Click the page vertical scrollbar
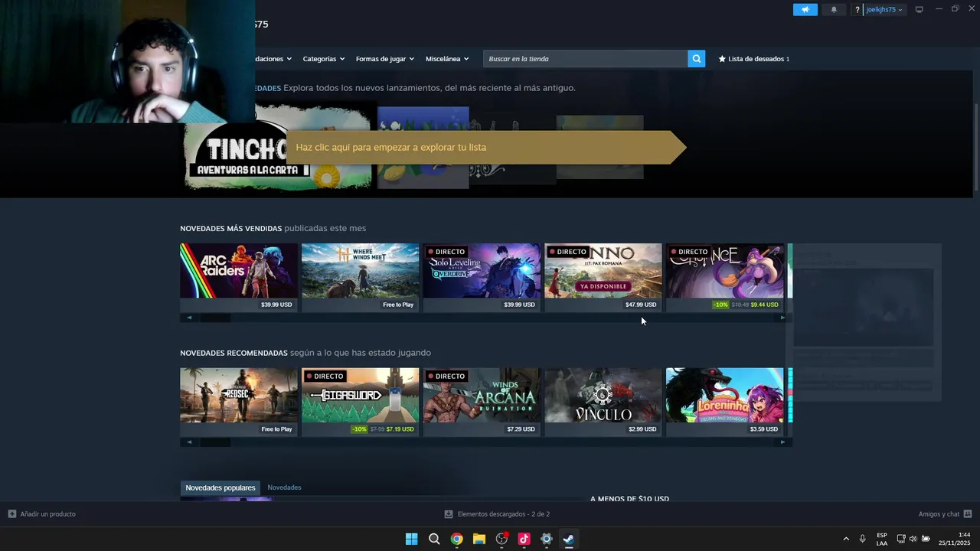 click(975, 145)
